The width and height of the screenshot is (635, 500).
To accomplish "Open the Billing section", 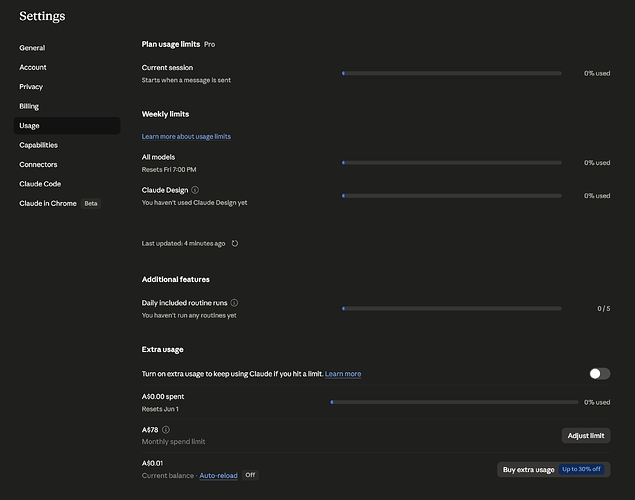I will 29,106.
